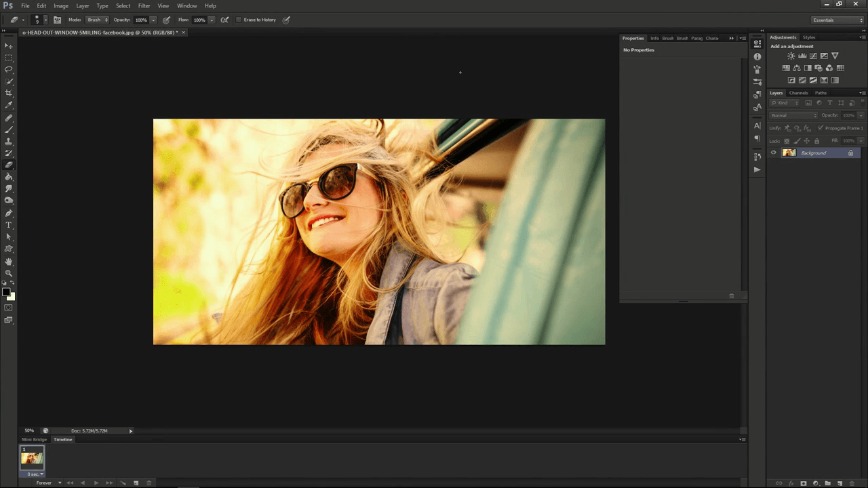Toggle the layer filter on/off switch
868x488 pixels.
tap(863, 103)
